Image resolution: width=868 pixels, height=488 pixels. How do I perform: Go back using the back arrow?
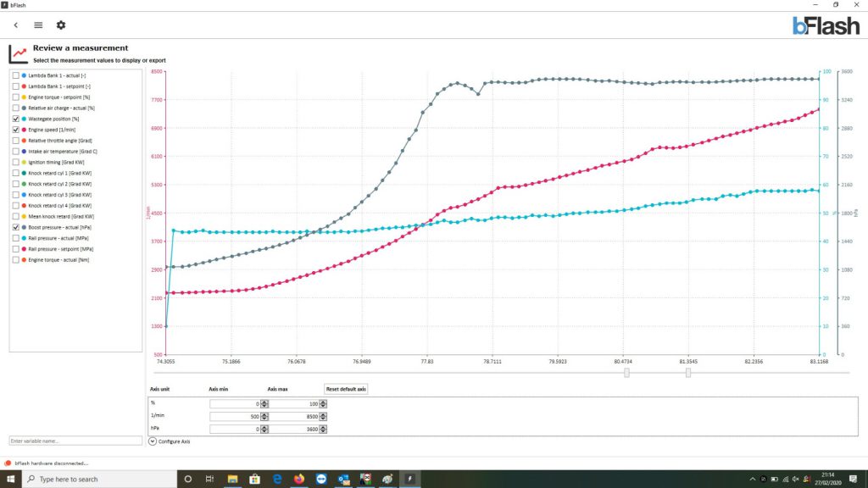coord(16,25)
